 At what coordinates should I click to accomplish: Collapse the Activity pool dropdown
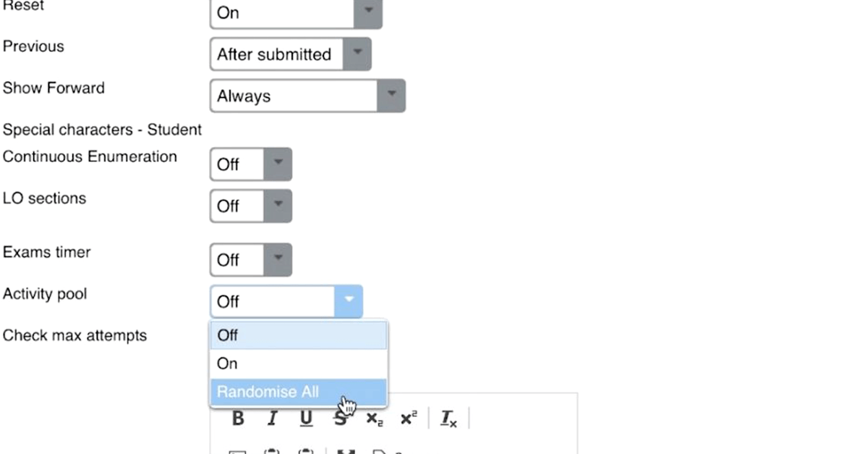coord(286,301)
